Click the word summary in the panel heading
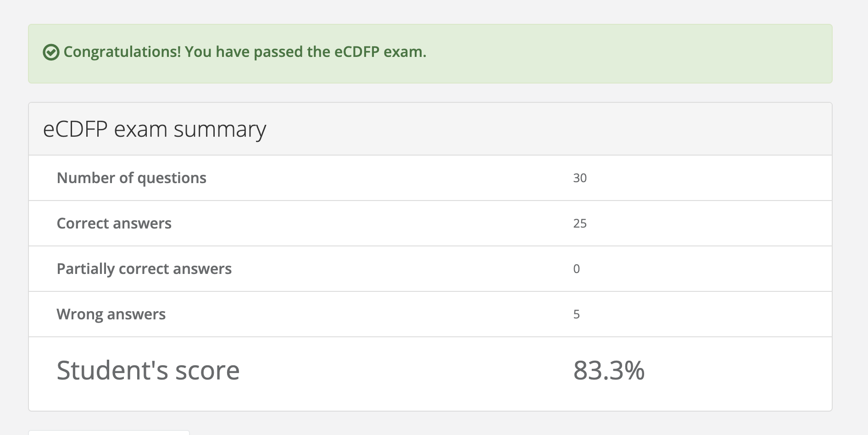Screen dimensions: 868x435 220,130
